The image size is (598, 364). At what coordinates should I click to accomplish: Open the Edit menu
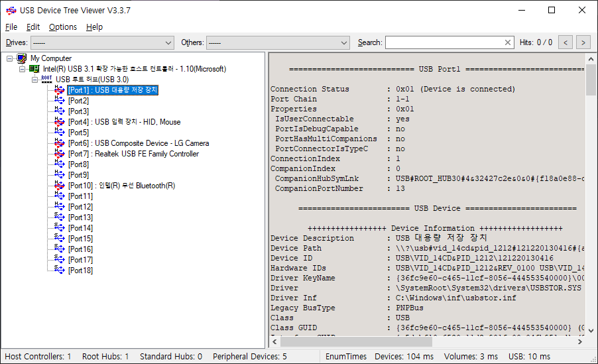(32, 27)
